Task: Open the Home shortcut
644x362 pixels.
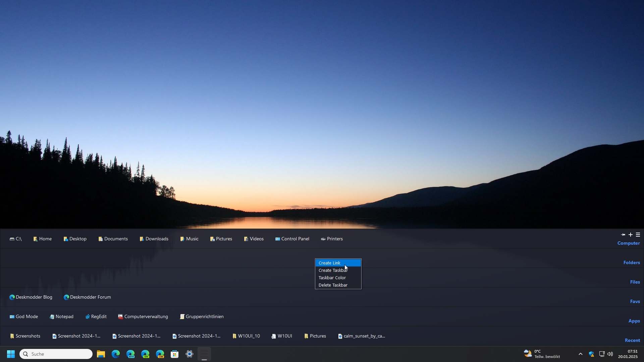Action: (x=42, y=239)
